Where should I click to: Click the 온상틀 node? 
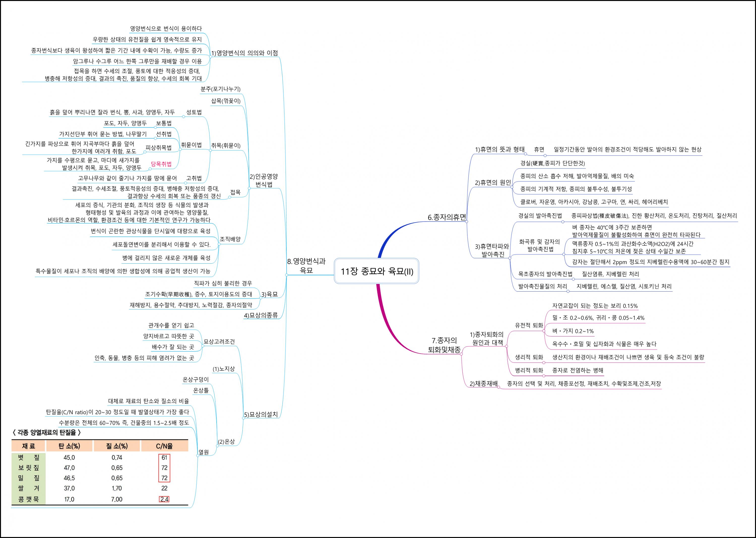click(201, 391)
